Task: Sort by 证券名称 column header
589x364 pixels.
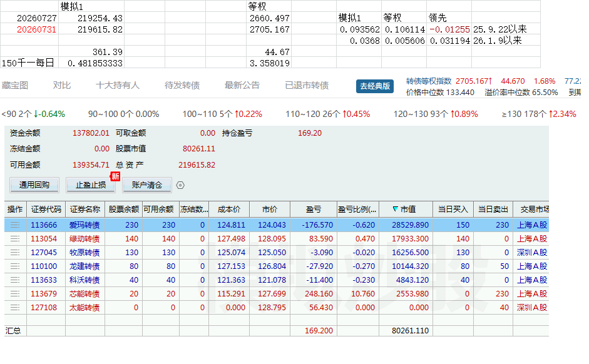Action: [85, 210]
